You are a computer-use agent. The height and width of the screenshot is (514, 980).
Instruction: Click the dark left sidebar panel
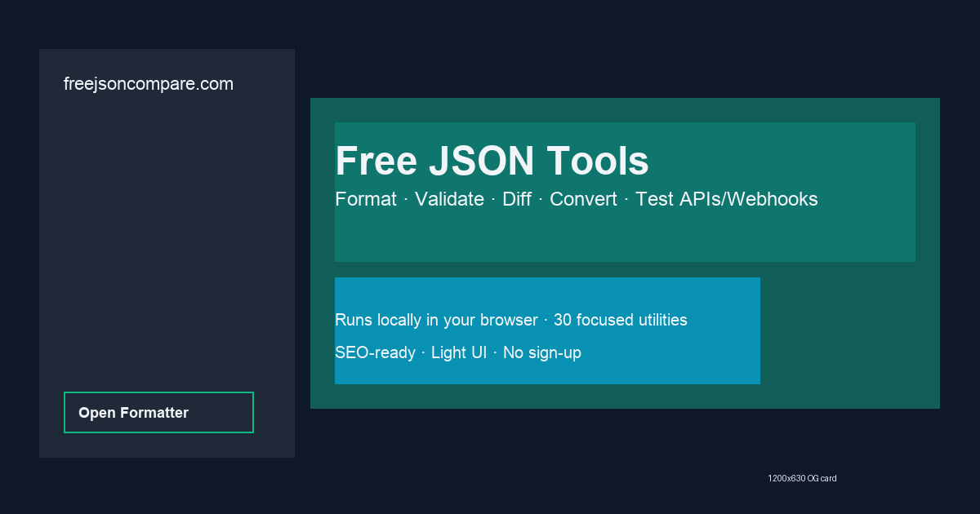click(167, 245)
